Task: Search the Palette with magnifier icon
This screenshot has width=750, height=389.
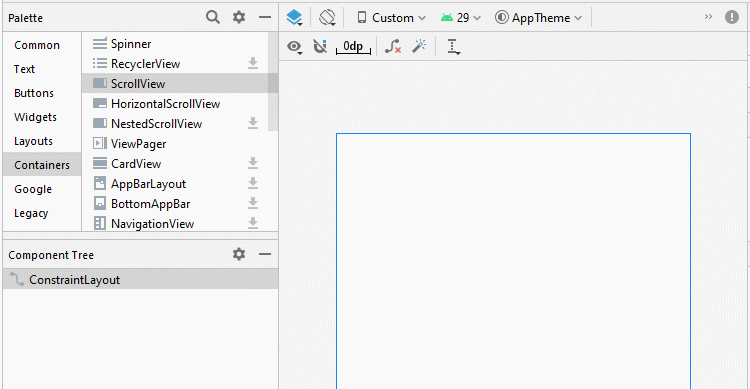Action: click(x=213, y=17)
